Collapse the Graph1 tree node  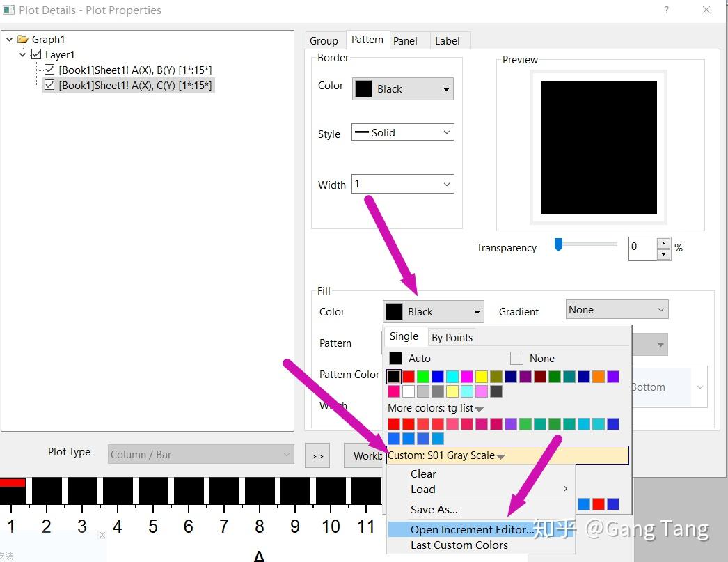tap(9, 40)
